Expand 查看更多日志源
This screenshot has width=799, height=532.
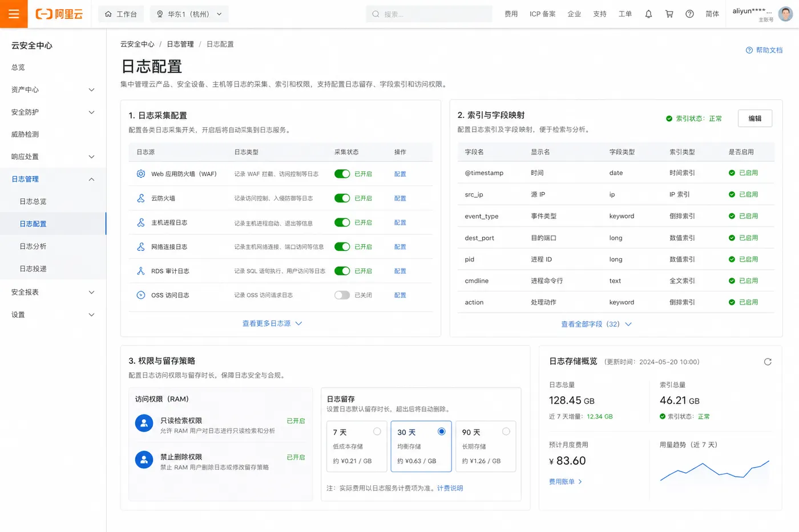click(272, 324)
